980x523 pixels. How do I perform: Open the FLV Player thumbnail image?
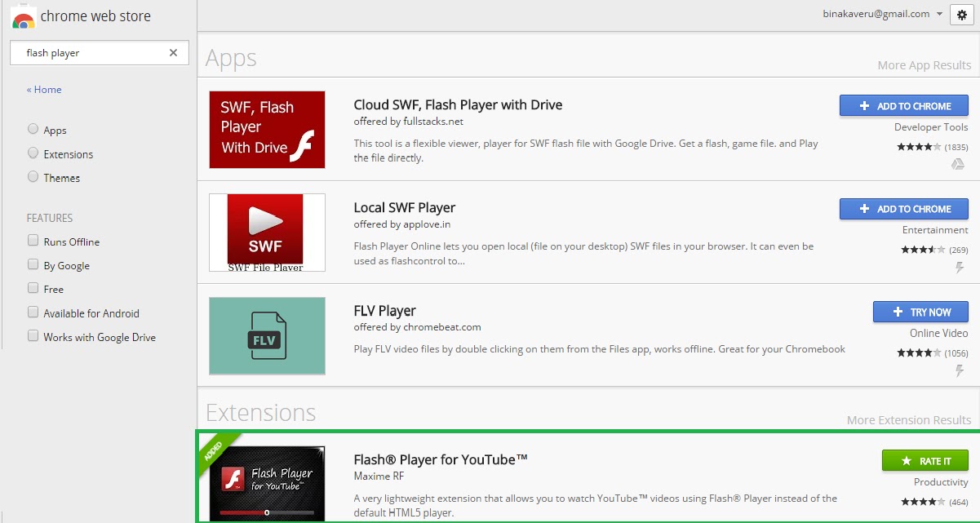(x=267, y=336)
